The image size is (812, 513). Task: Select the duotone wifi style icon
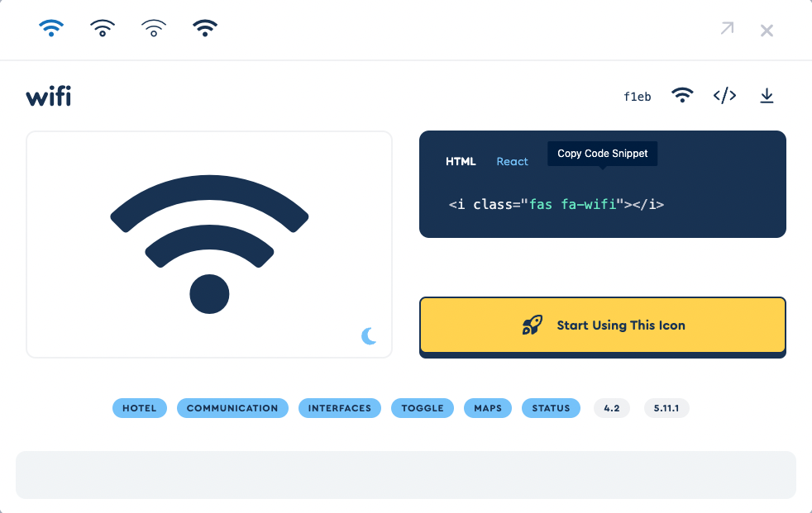205,28
